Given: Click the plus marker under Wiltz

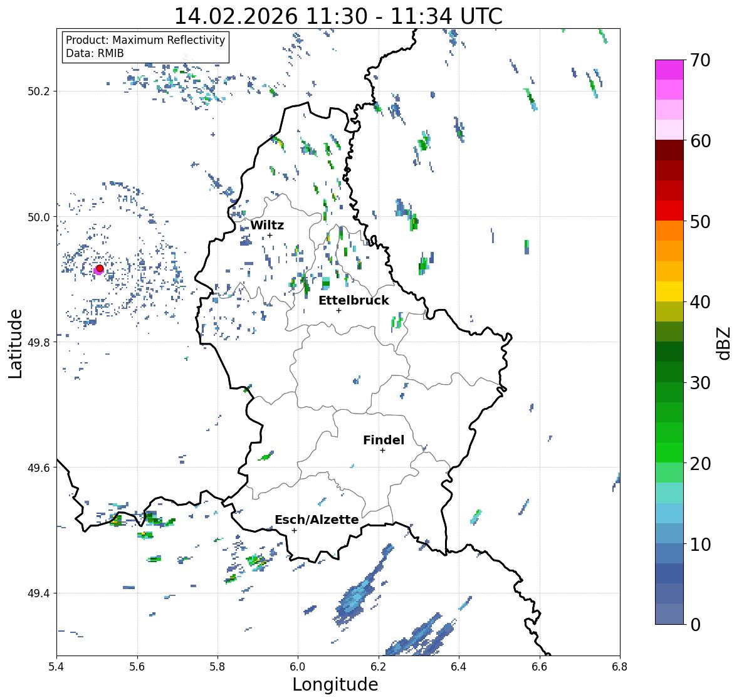Looking at the screenshot, I should [270, 235].
